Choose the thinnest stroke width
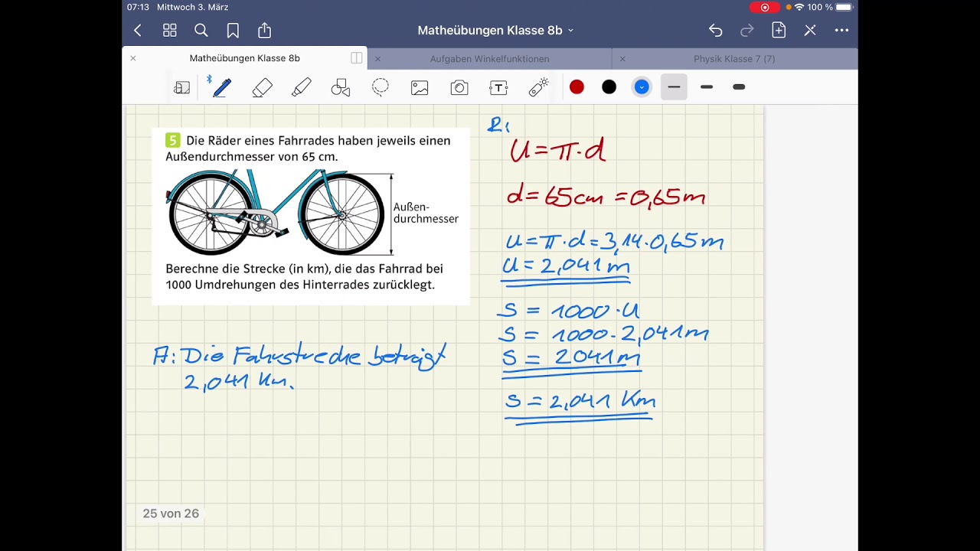The width and height of the screenshot is (980, 551). tap(674, 87)
